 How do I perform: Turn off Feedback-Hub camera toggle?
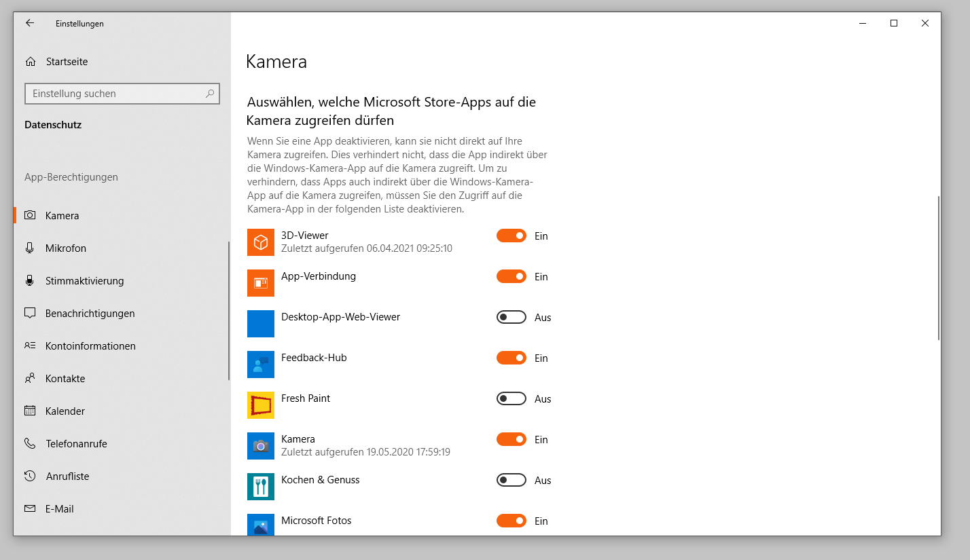(511, 358)
